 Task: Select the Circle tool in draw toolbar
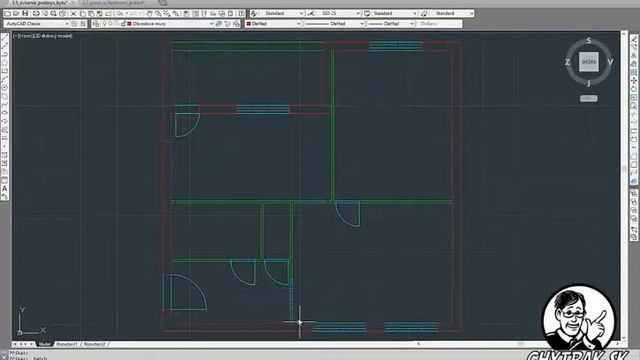(x=4, y=88)
